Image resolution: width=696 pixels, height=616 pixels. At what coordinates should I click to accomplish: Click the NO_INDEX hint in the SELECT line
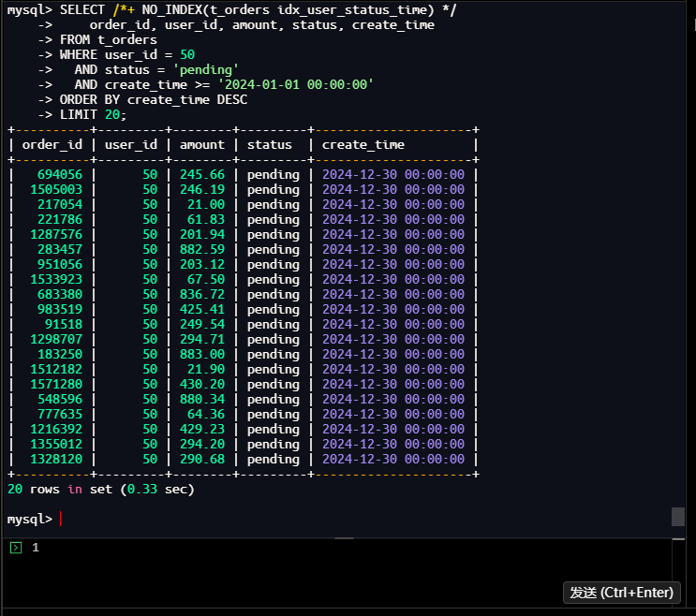click(288, 9)
